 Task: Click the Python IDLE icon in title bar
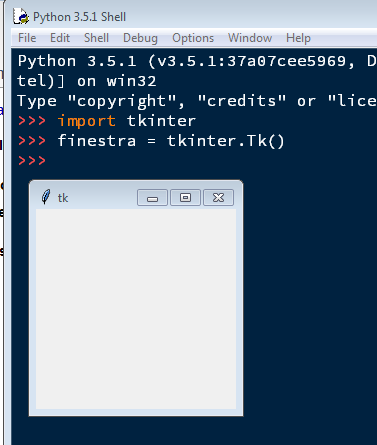click(21, 16)
